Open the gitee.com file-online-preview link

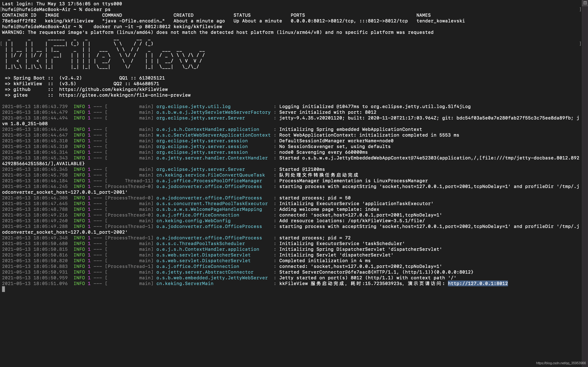pyautogui.click(x=125, y=95)
